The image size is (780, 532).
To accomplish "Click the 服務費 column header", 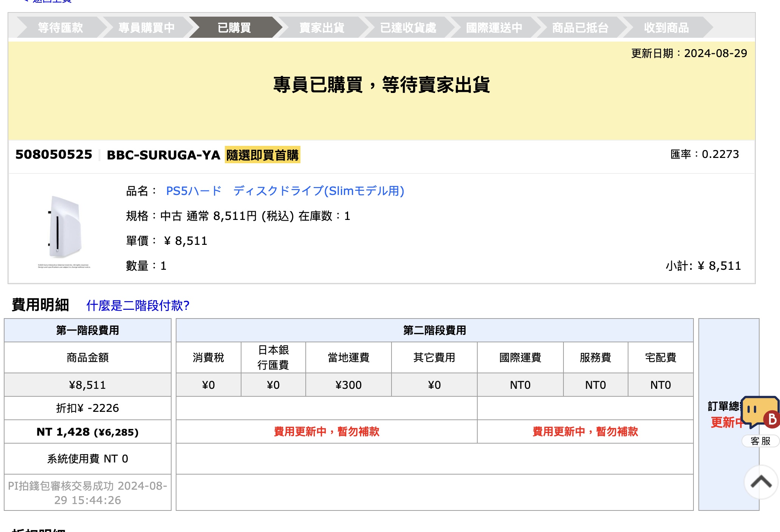I will (x=596, y=357).
